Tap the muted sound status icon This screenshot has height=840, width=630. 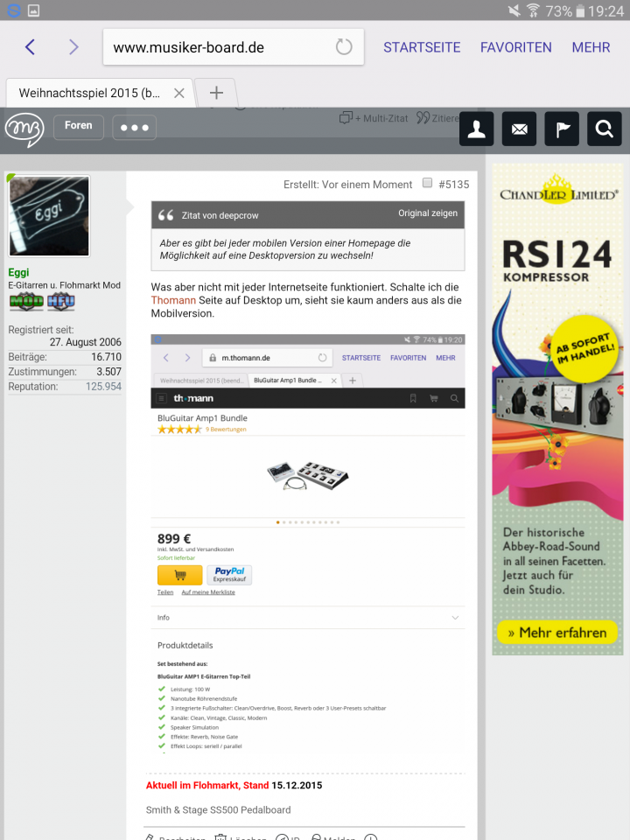coord(514,10)
